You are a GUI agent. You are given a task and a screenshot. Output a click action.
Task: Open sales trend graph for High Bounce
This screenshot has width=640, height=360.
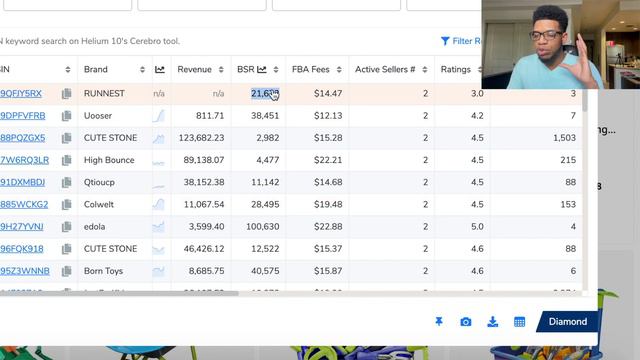coord(159,162)
